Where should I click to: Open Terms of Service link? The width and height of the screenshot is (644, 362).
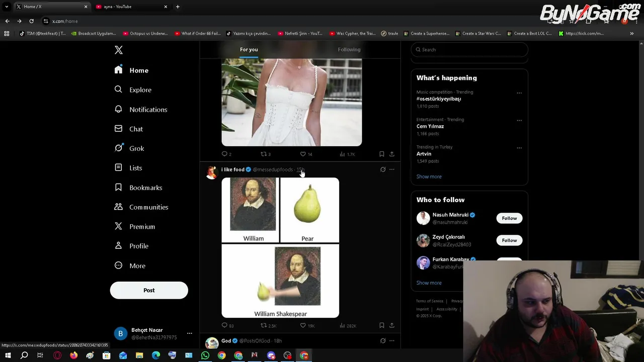[x=429, y=301]
